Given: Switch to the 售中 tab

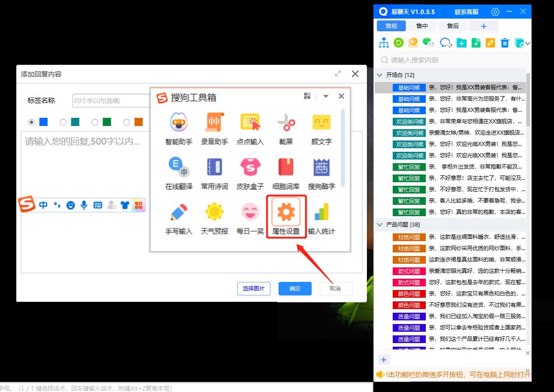Looking at the screenshot, I should [422, 26].
